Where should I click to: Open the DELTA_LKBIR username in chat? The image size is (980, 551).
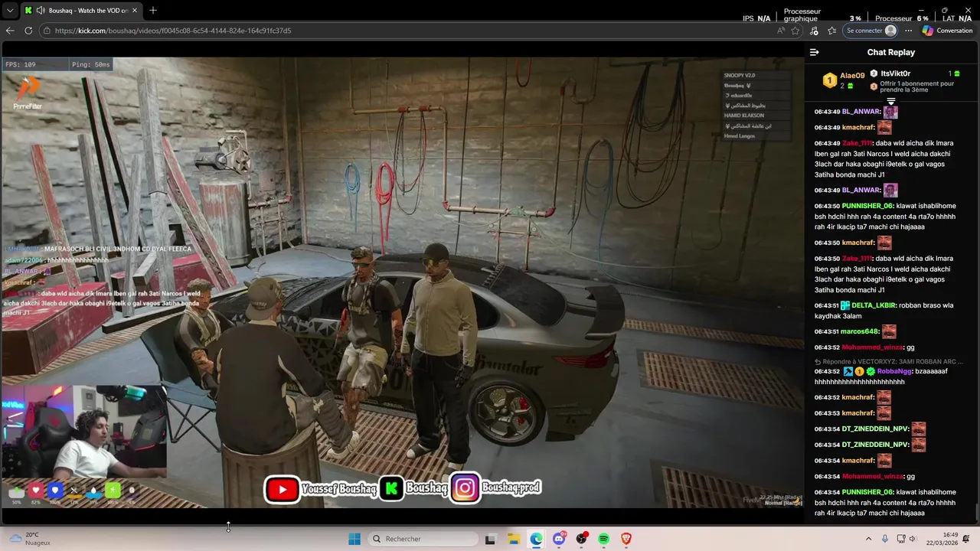(872, 305)
